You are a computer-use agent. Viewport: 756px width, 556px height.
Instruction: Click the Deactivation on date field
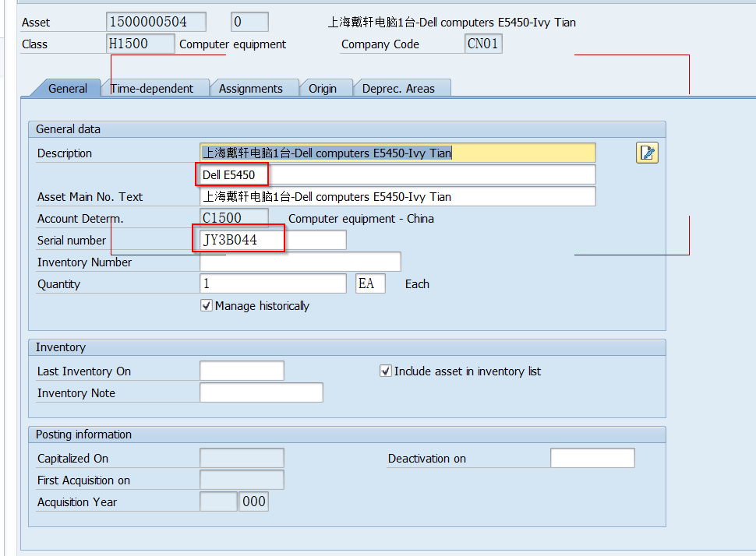[592, 459]
